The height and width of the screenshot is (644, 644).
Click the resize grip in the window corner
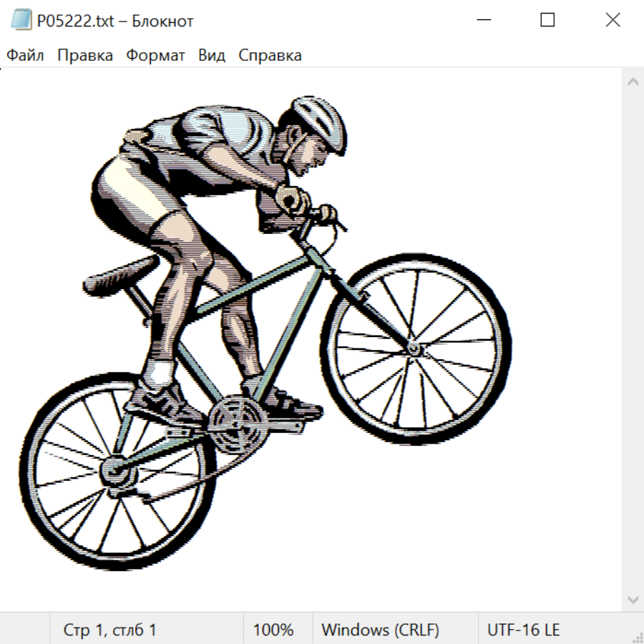[x=638, y=638]
